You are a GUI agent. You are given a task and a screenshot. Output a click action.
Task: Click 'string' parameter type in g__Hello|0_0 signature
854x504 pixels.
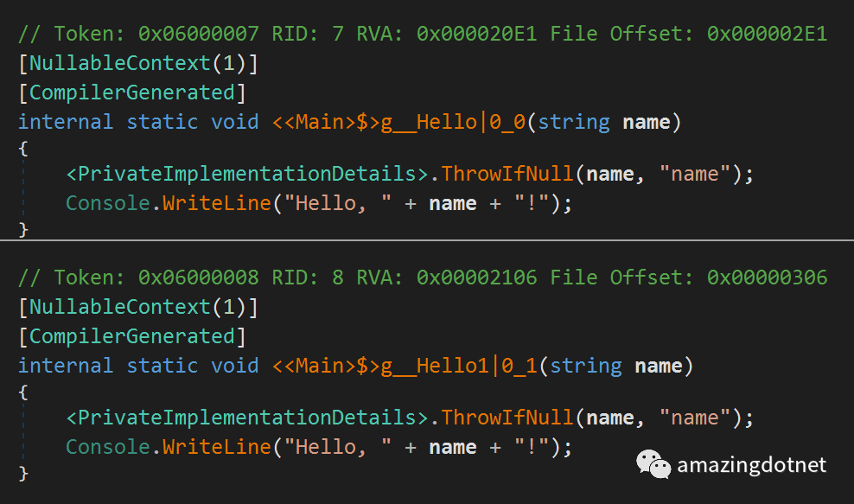[573, 123]
